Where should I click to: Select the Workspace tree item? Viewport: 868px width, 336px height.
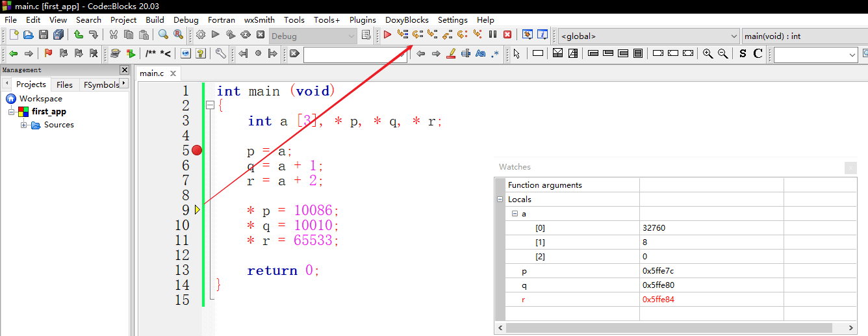coord(40,99)
